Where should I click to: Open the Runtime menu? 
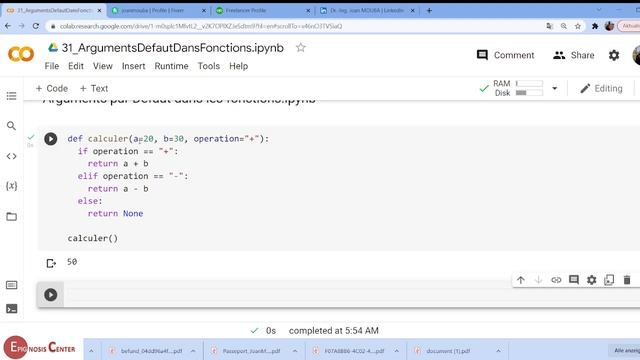[171, 66]
